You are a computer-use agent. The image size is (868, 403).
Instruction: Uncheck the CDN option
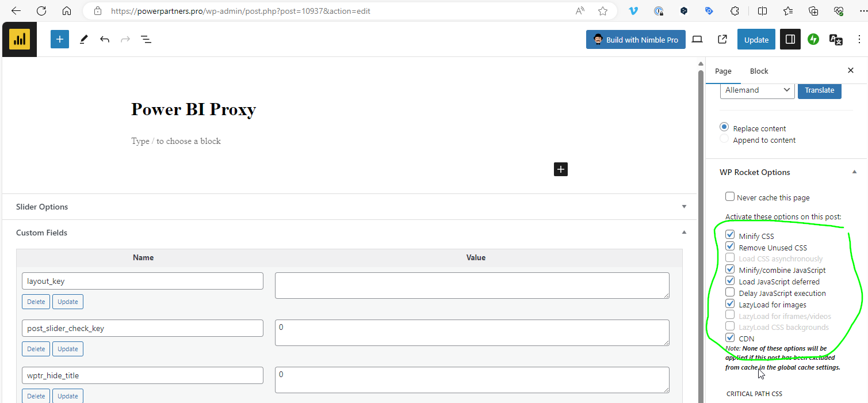(730, 337)
